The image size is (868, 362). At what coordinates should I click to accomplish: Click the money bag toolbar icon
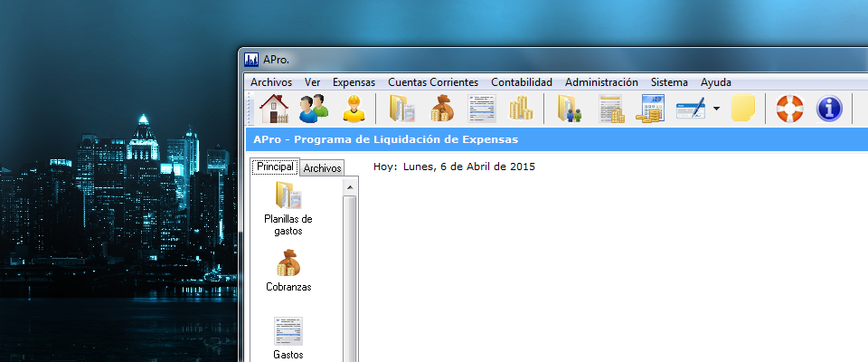(x=442, y=109)
